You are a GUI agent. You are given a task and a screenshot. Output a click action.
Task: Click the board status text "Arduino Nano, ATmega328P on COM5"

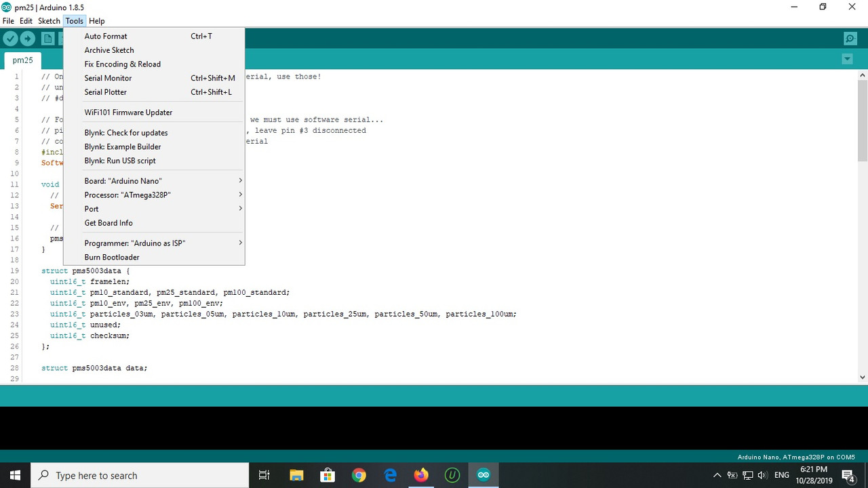[796, 457]
